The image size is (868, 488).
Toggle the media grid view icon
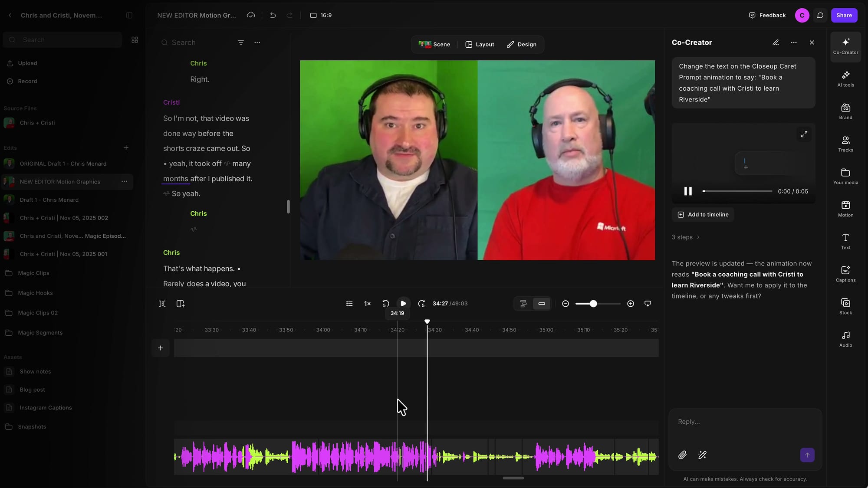[x=135, y=40]
